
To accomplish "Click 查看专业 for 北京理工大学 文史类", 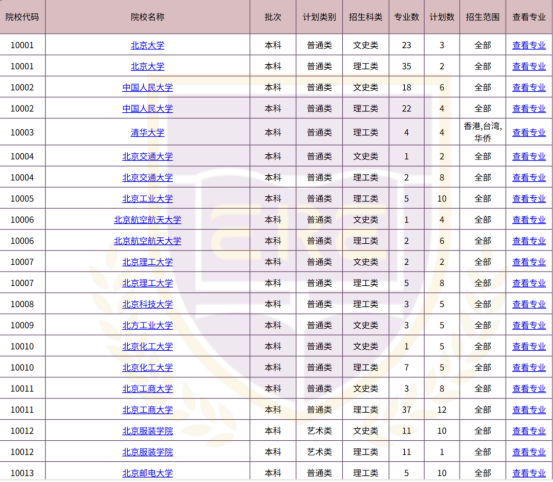I will 529,262.
